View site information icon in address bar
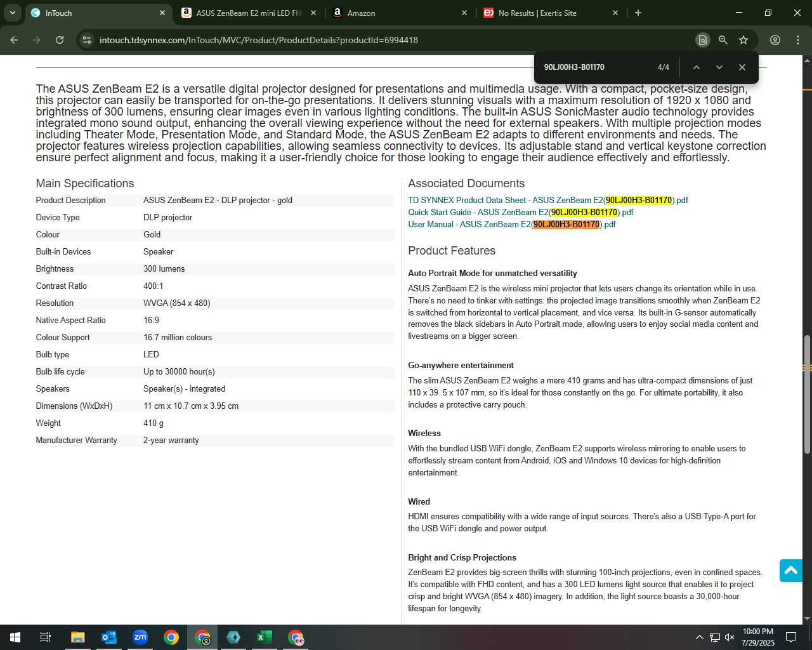The image size is (812, 650). click(88, 40)
